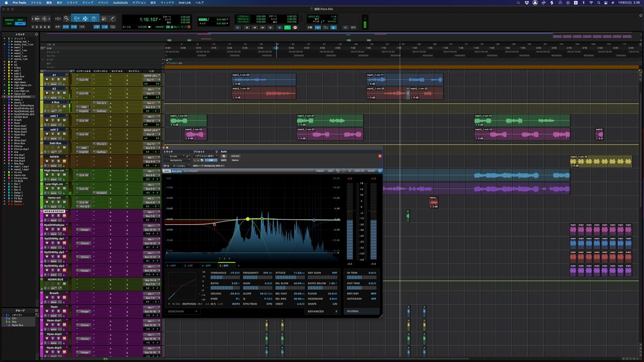Screen dimensions: 644x362
Task: Start playback with the green Play button
Action: [x=287, y=27]
